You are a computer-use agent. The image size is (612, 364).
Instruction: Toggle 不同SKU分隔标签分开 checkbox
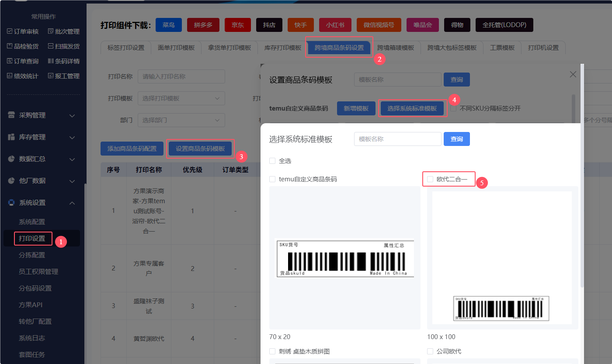[x=453, y=108]
